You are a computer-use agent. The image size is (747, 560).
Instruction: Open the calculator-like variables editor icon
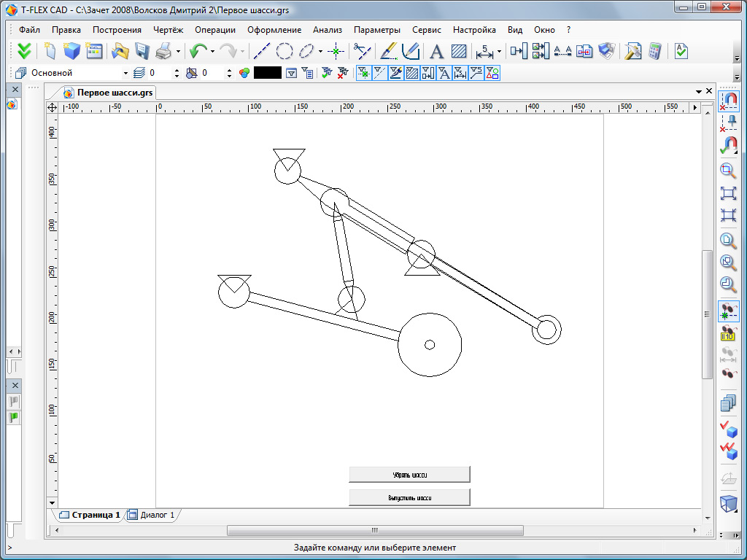coord(655,51)
